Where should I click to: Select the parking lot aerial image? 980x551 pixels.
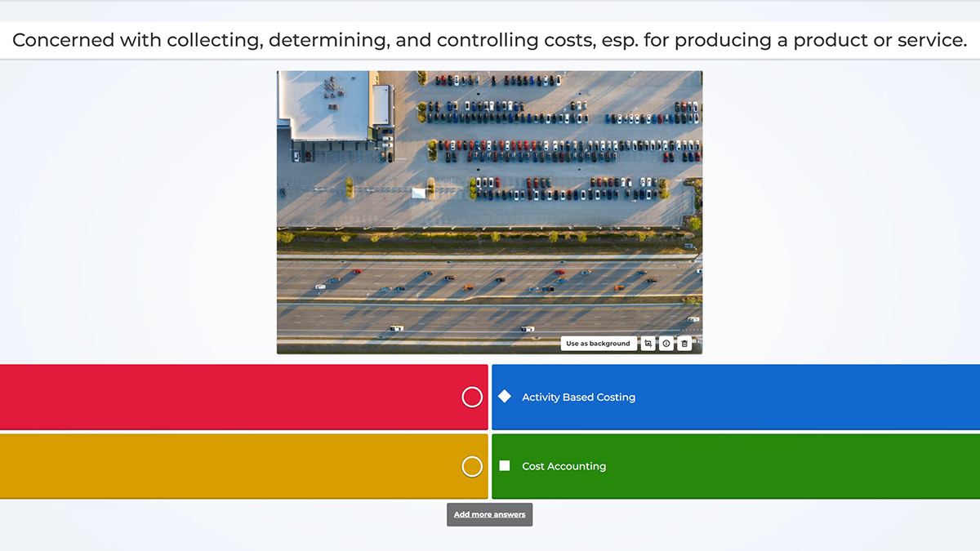click(489, 212)
